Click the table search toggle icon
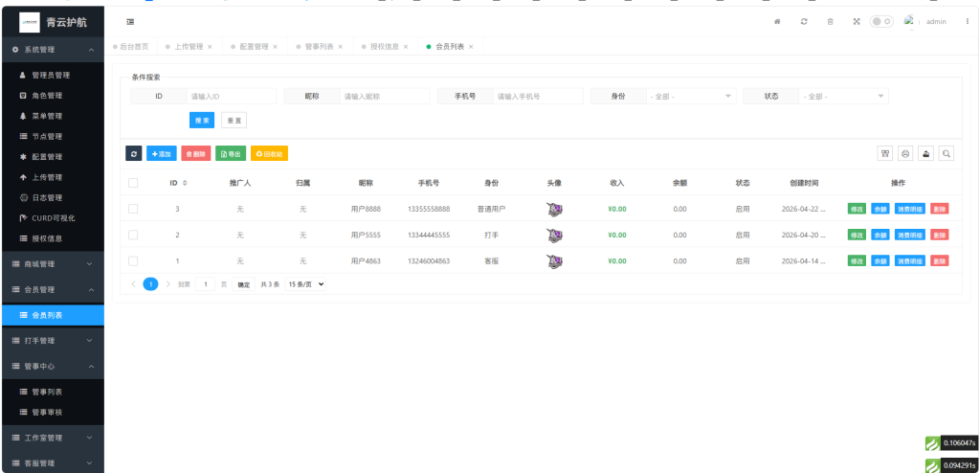Viewport: 980px width, 473px height. [947, 153]
